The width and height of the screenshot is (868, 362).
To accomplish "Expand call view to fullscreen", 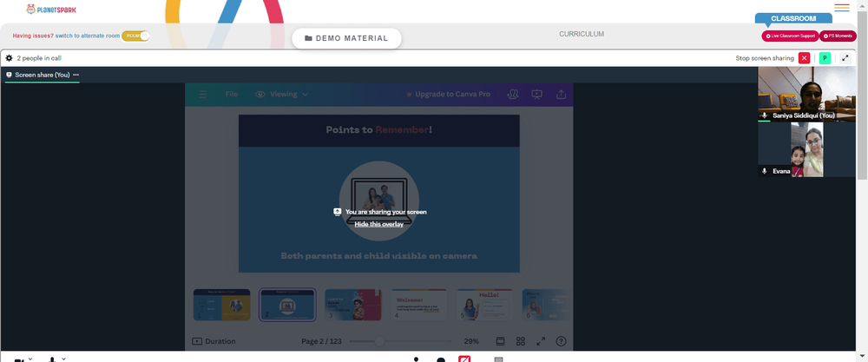I will coord(845,58).
